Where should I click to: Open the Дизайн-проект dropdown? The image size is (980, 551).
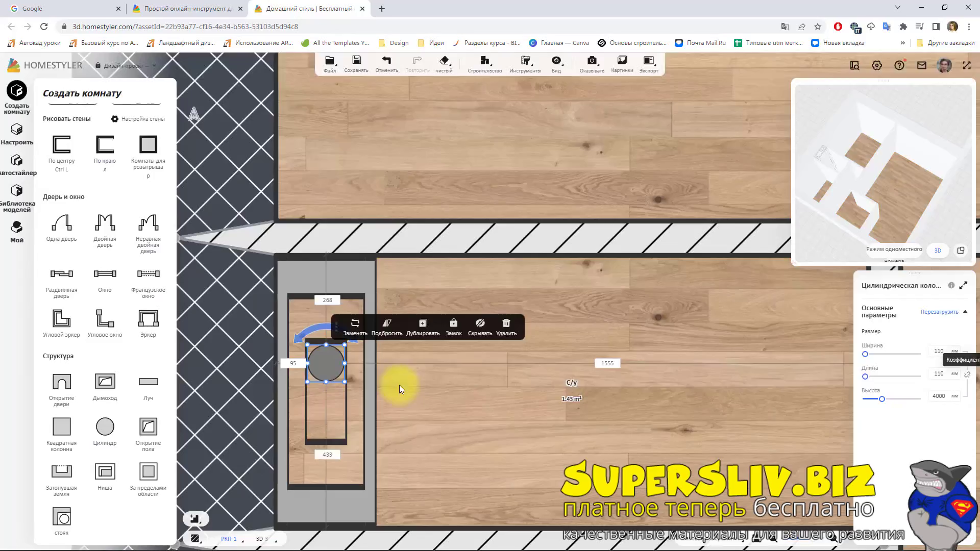click(x=126, y=66)
